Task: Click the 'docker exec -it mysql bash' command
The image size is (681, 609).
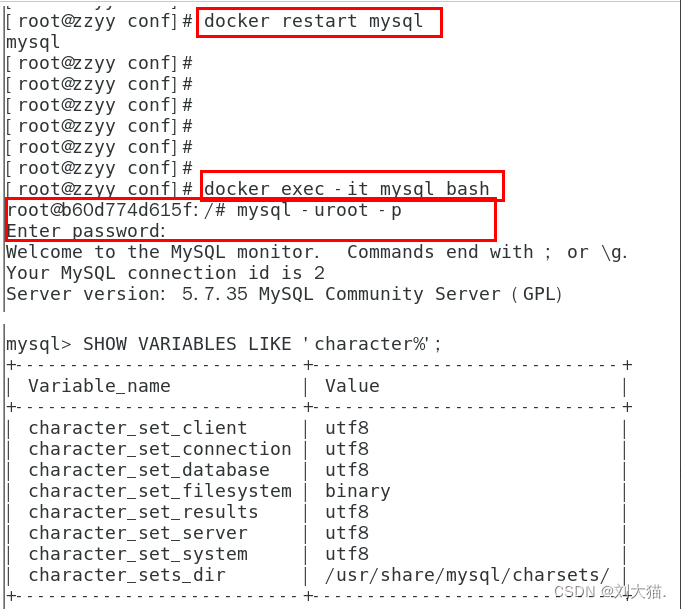Action: 347,189
